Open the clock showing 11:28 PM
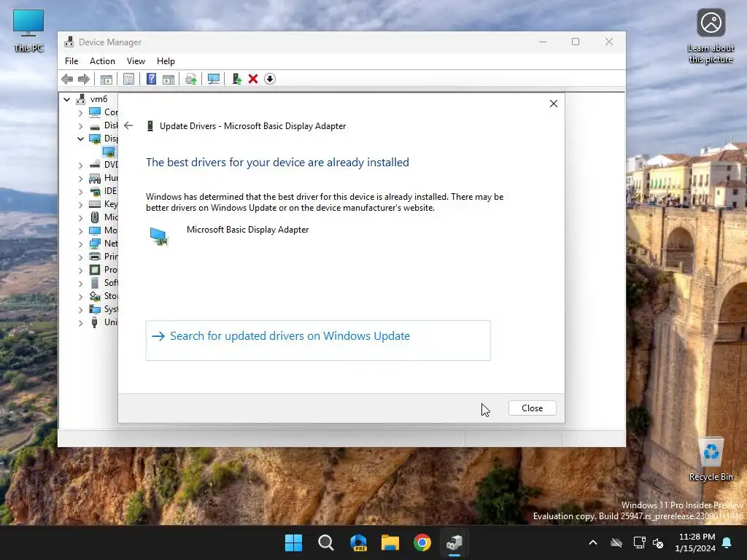 [x=695, y=542]
